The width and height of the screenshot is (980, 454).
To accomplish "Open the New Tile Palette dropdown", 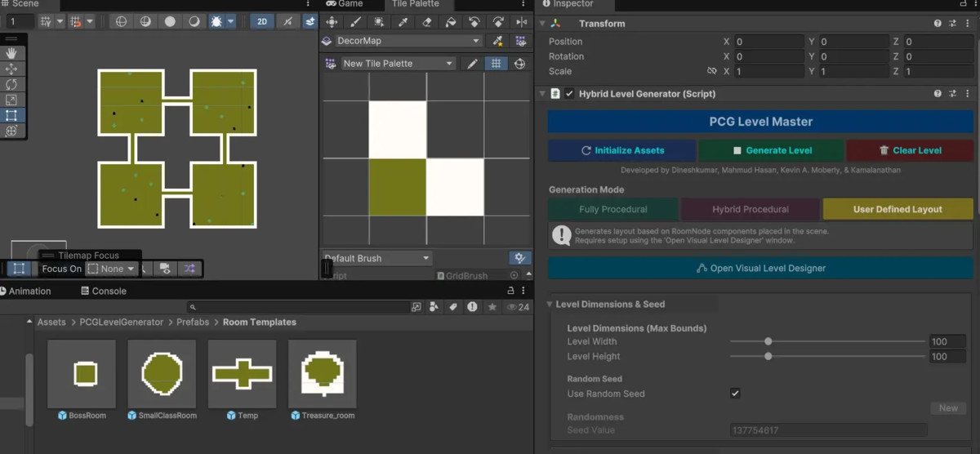I will [397, 64].
